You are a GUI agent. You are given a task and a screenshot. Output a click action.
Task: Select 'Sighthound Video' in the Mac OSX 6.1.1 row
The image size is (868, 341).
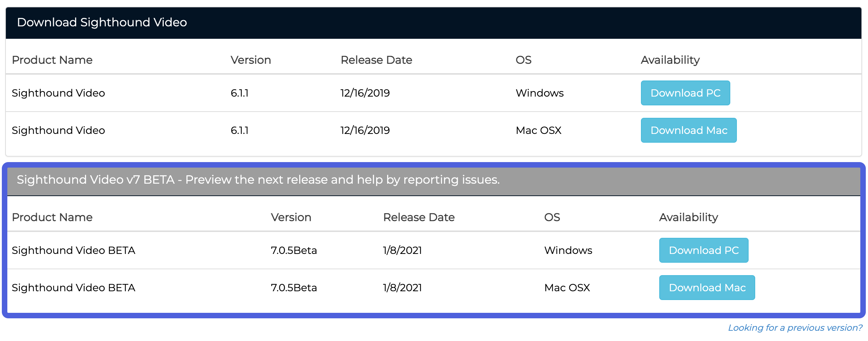click(58, 131)
